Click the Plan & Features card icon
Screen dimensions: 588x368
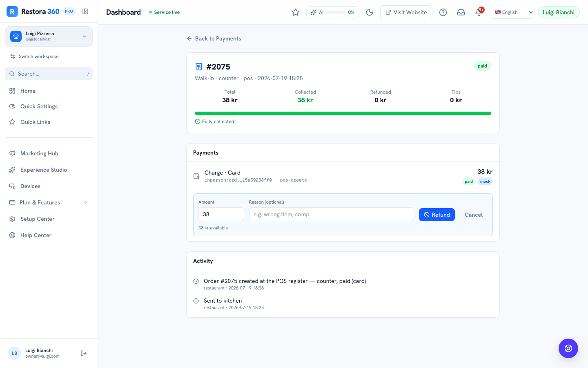click(x=12, y=202)
